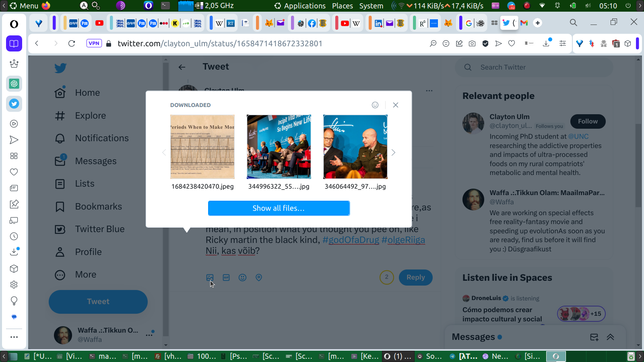This screenshot has width=644, height=362.
Task: Take a snapshot with camera icon
Action: 472,43
